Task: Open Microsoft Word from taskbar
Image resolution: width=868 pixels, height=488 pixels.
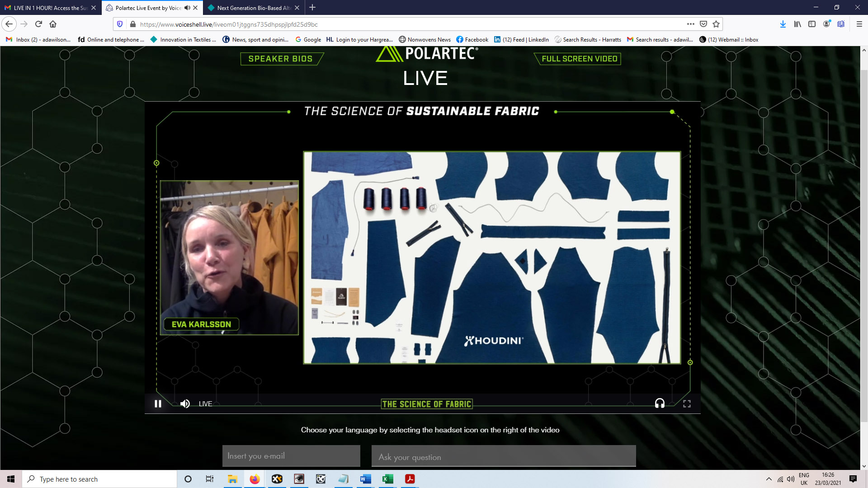Action: 365,479
